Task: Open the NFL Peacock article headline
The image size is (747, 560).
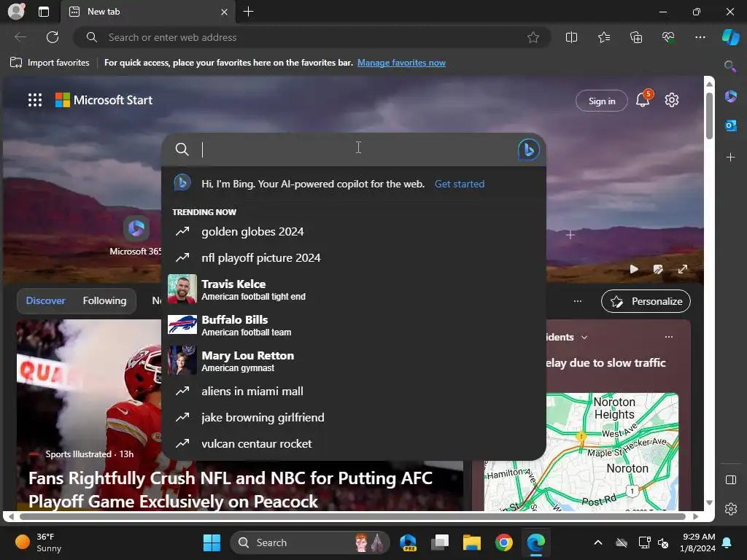Action: tap(231, 489)
